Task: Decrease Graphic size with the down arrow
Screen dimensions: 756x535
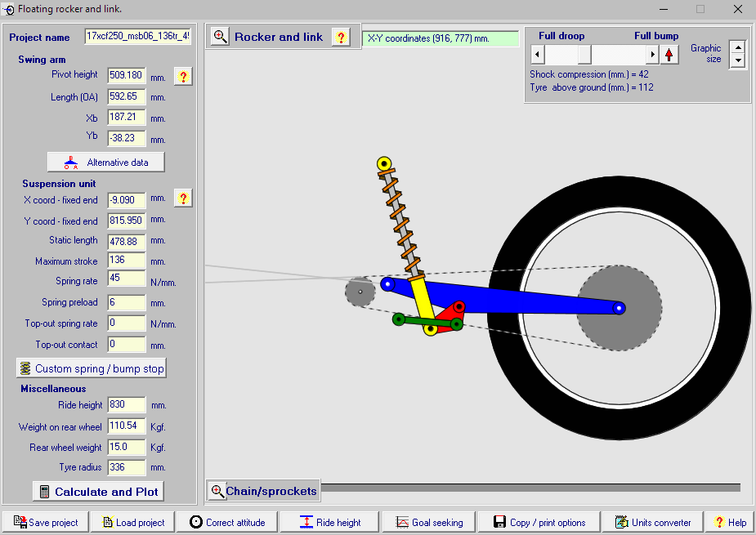Action: pyautogui.click(x=738, y=61)
